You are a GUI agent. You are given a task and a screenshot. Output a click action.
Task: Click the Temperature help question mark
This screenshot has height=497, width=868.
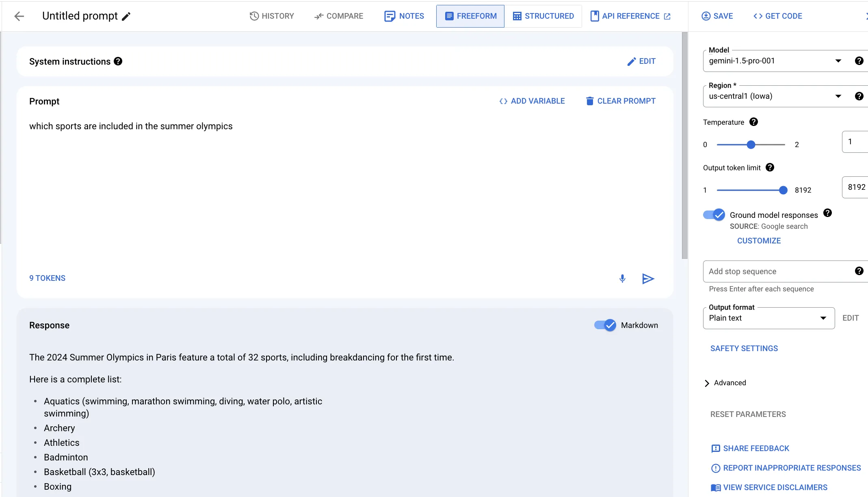click(753, 122)
